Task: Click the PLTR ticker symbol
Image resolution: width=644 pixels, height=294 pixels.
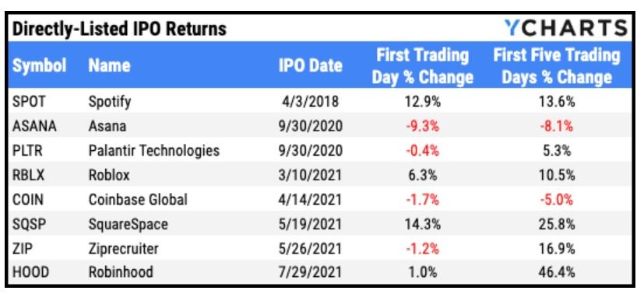Action: 28,150
